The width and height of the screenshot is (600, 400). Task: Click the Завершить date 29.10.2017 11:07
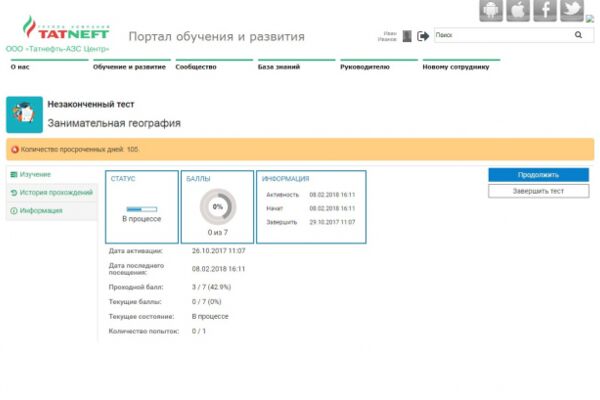[332, 222]
